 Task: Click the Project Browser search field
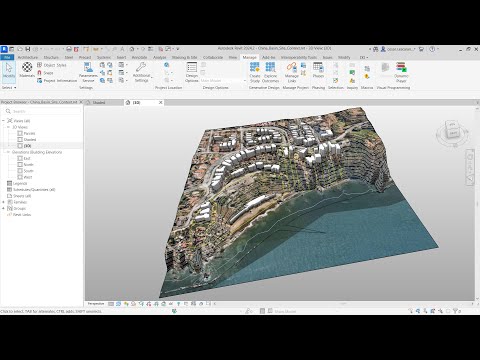pos(42,111)
